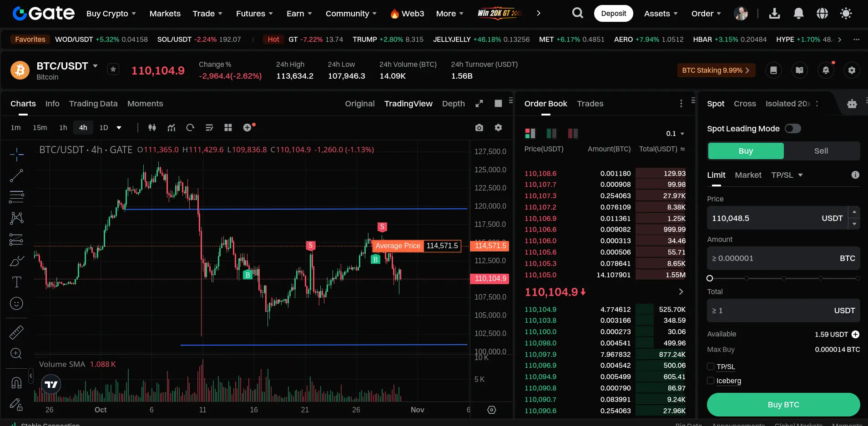
Task: Select the Market order tab
Action: [x=748, y=175]
